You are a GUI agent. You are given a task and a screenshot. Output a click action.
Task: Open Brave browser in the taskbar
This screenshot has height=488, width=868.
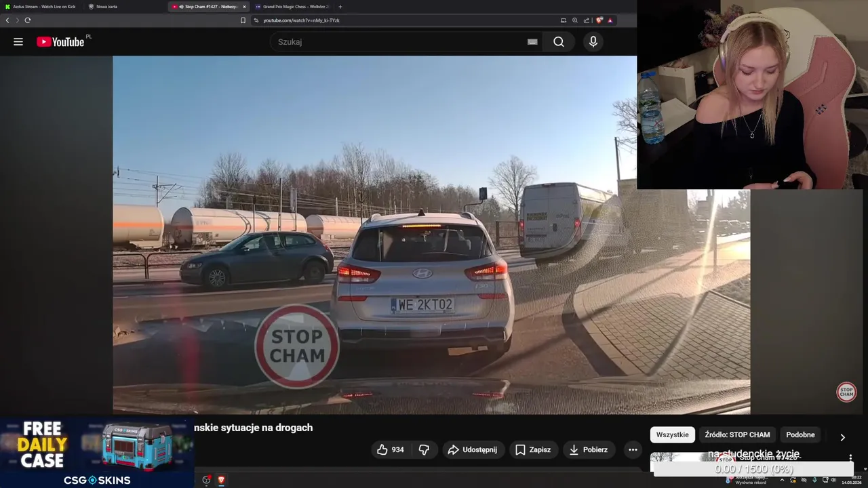coord(221,480)
